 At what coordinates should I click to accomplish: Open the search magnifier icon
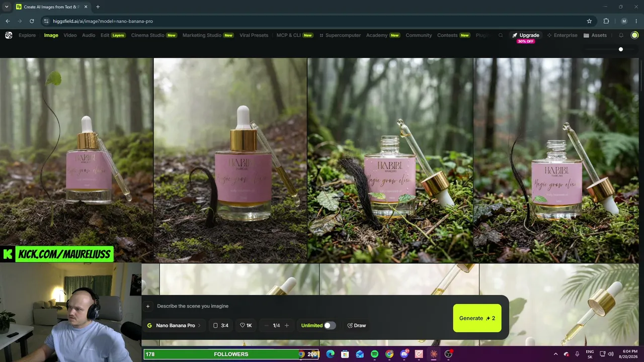[x=501, y=35]
